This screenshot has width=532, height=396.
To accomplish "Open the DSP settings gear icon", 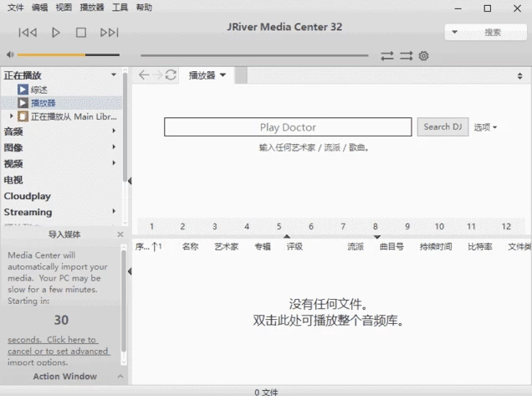I will [x=424, y=56].
